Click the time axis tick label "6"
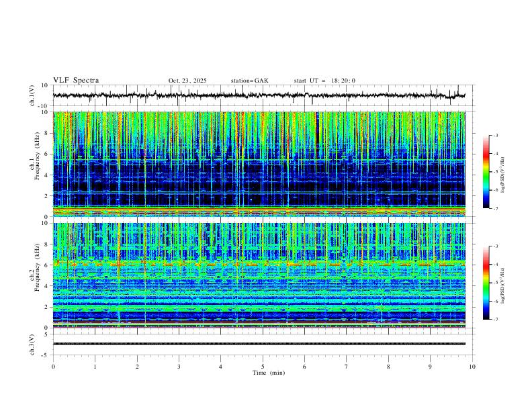 tap(304, 367)
